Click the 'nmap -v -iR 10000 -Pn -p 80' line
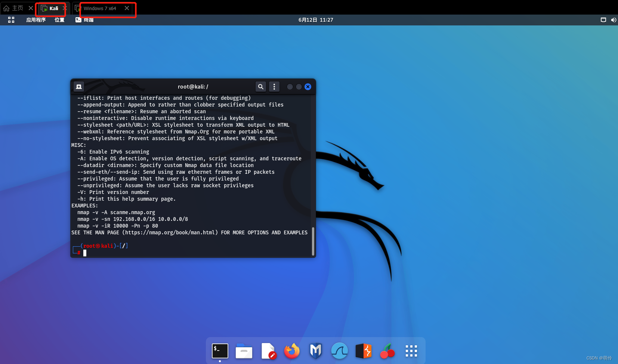The width and height of the screenshot is (618, 364). tap(118, 226)
